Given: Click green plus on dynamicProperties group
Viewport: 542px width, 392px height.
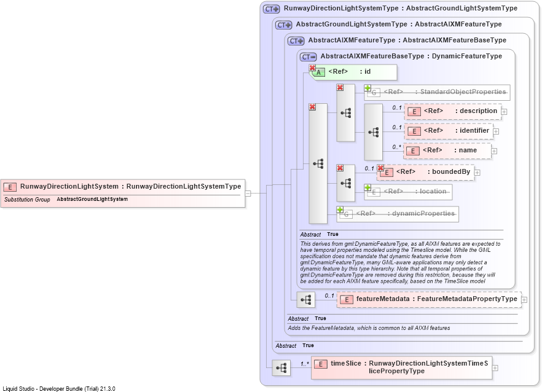Looking at the screenshot, I should 340,210.
